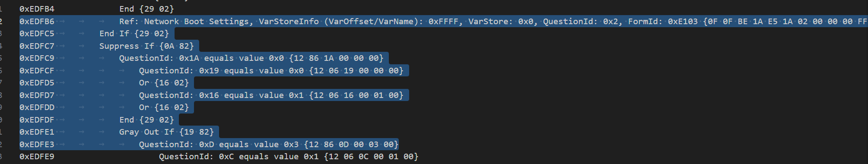868x164 pixels.
Task: Click the address 0xEDFB6
Action: click(37, 22)
